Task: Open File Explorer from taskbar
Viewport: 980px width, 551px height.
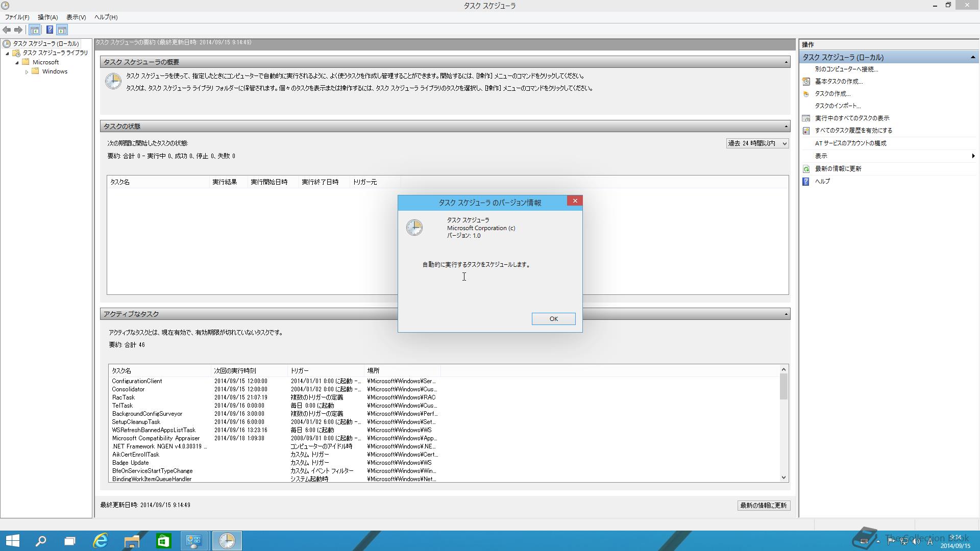Action: pyautogui.click(x=132, y=541)
